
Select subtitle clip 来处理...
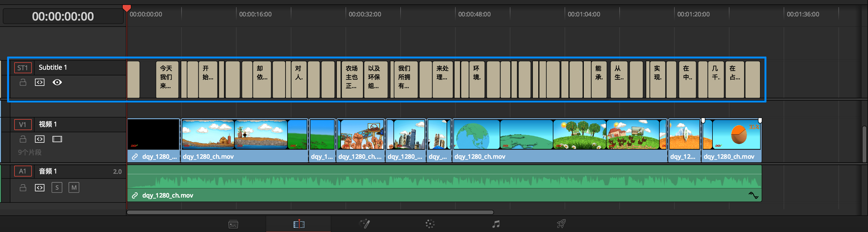tap(442, 79)
